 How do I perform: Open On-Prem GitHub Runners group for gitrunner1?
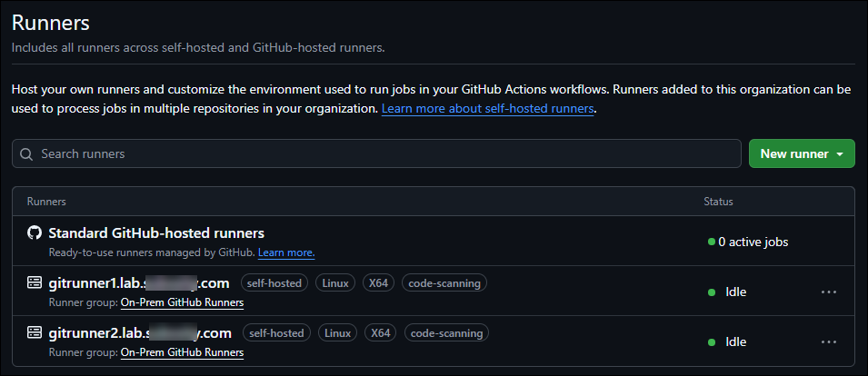(182, 302)
